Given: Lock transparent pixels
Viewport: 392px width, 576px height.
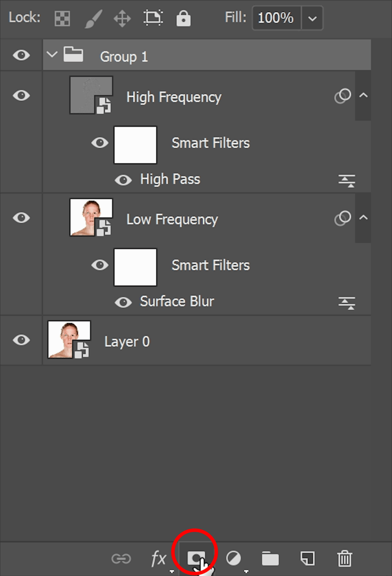Looking at the screenshot, I should 62,18.
